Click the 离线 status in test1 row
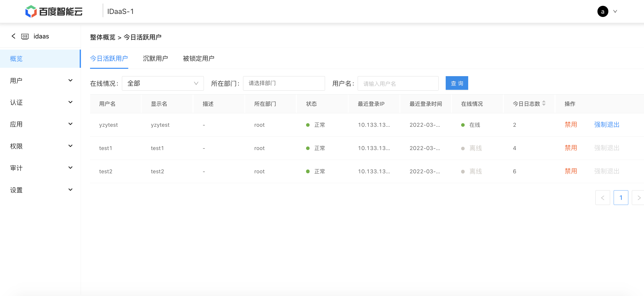The image size is (644, 296). tap(471, 148)
